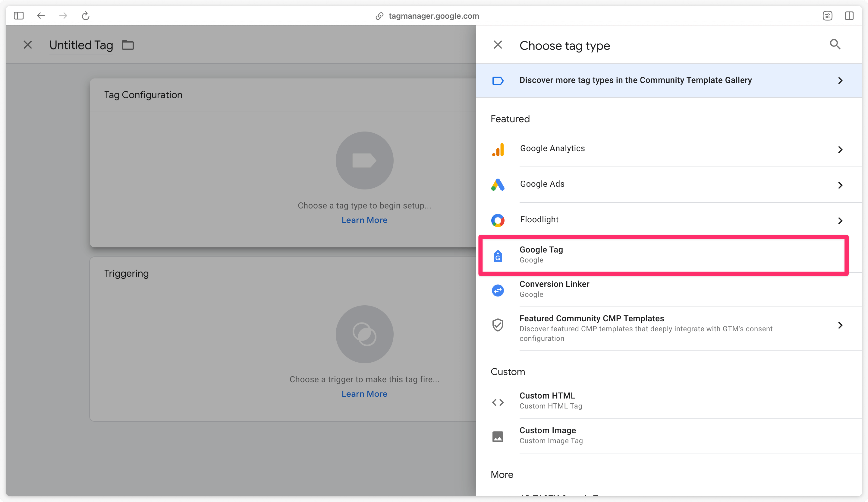This screenshot has height=502, width=868.
Task: Expand the Floodlight chevron
Action: click(x=840, y=221)
